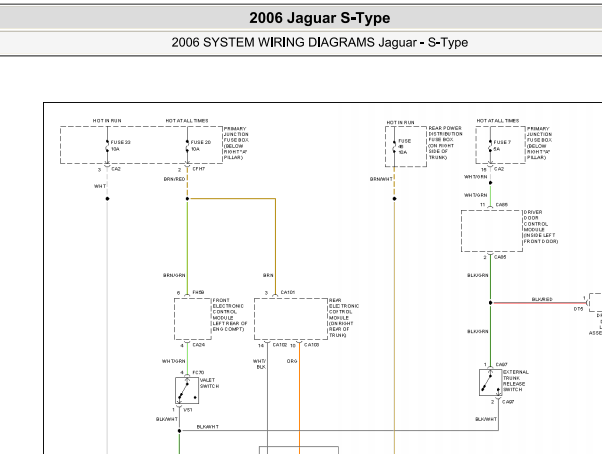Click the External Trunk Release Switch symbol
The image size is (602, 454).
(490, 382)
